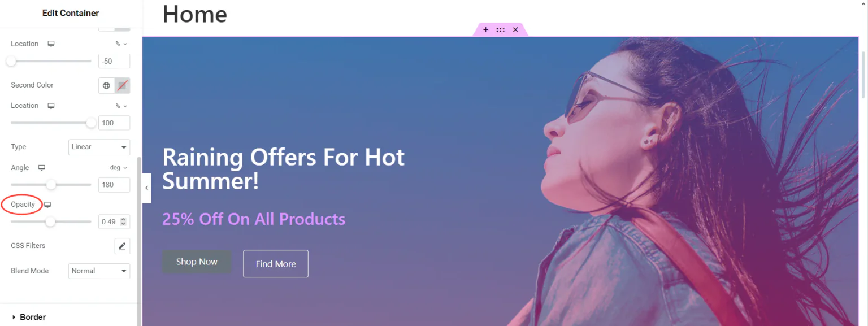Increase opacity with the stepper up arrow
Screen dimensions: 868x326
(124, 219)
